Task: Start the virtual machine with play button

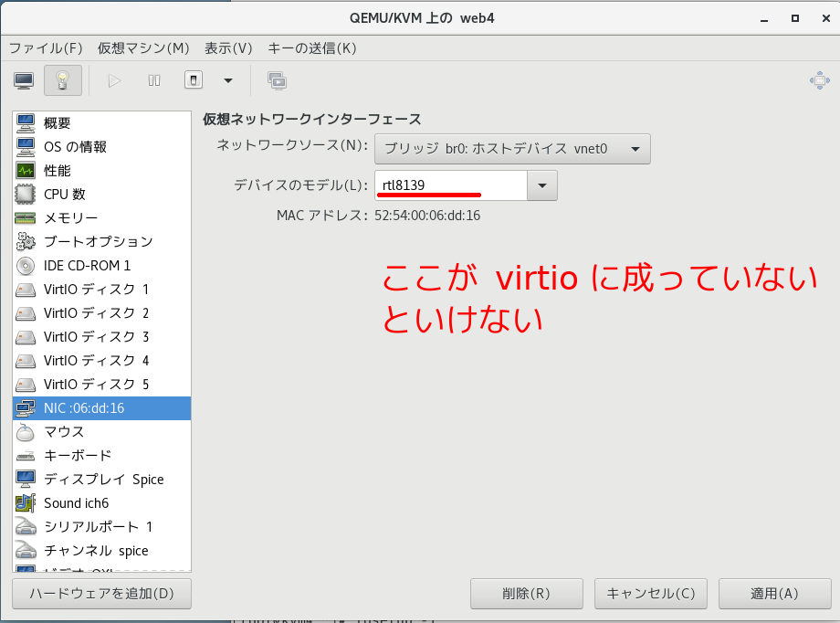Action: click(114, 81)
